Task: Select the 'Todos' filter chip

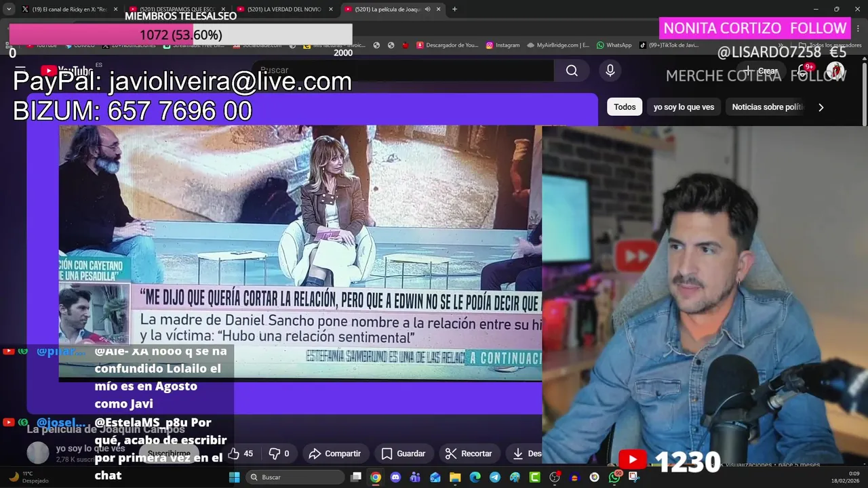Action: tap(625, 107)
